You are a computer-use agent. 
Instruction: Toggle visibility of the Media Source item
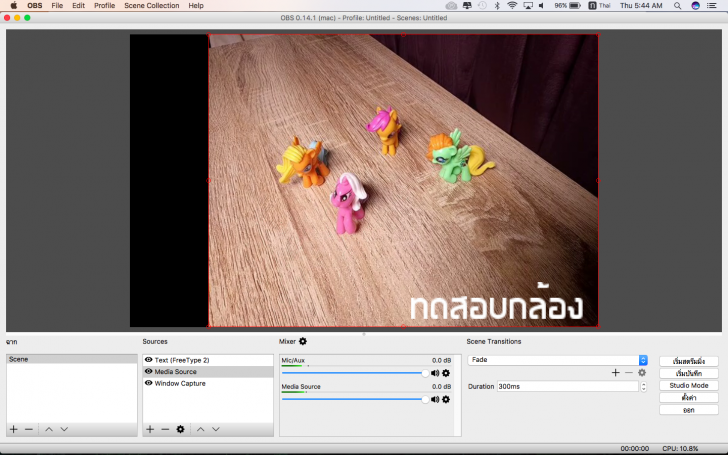coord(149,371)
